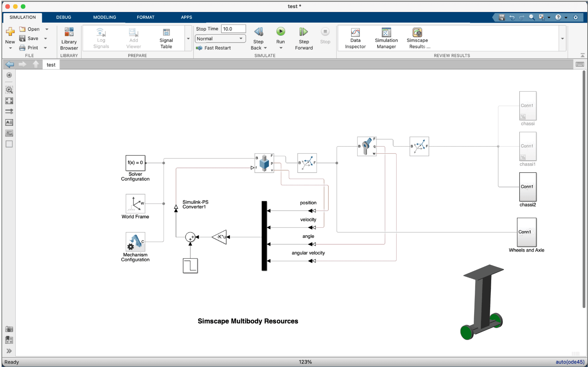
Task: Click the vertical scrollbar on canvas
Action: 584,189
